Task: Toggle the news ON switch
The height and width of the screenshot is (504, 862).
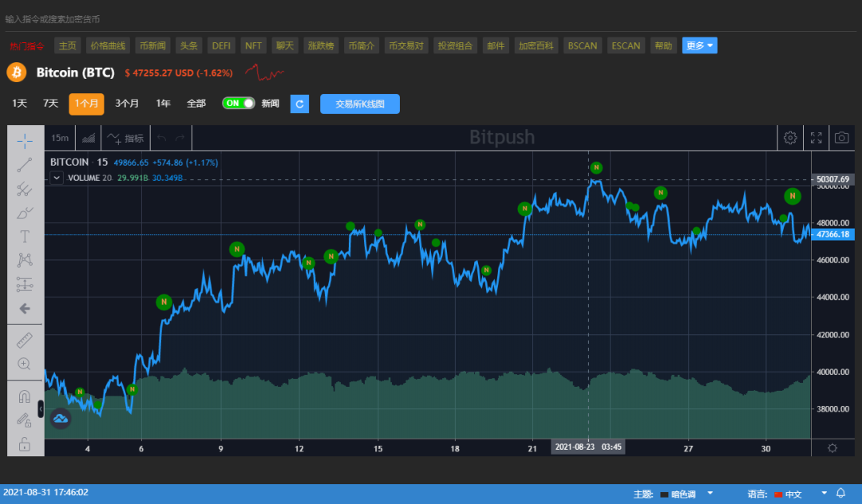Action: pyautogui.click(x=238, y=104)
